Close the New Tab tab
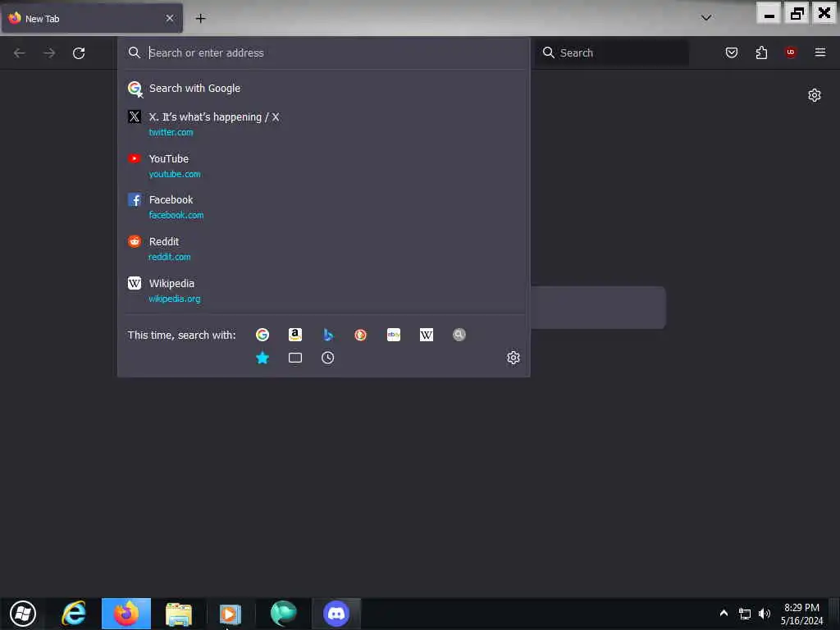 point(170,18)
